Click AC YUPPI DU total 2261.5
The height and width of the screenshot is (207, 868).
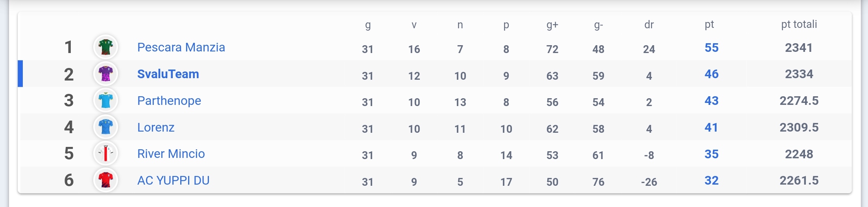tap(799, 180)
